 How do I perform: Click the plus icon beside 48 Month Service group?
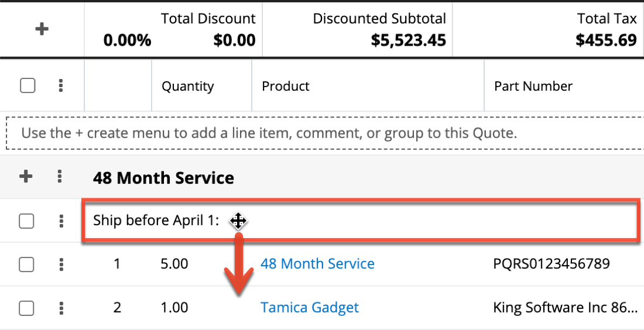pos(26,177)
